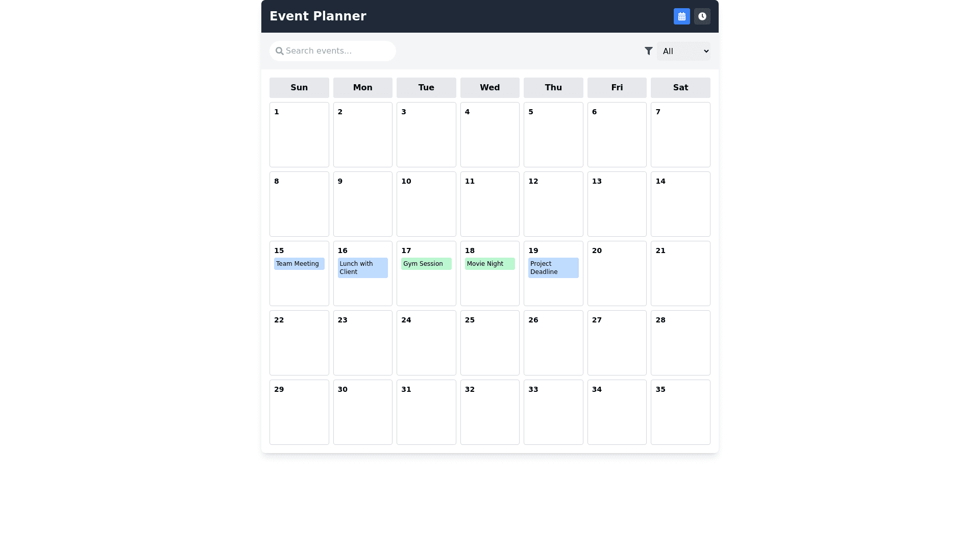Click the Wed weekday header

(489, 88)
